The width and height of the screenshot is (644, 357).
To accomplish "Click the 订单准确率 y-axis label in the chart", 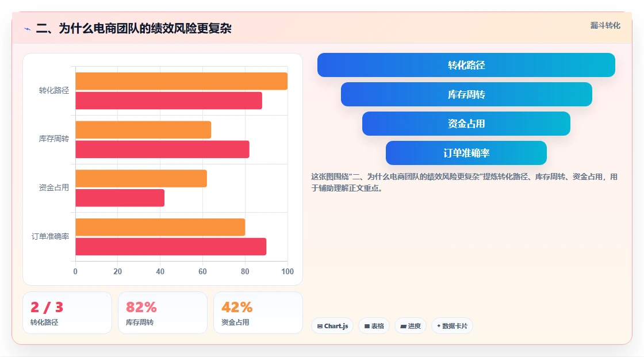I will point(50,236).
